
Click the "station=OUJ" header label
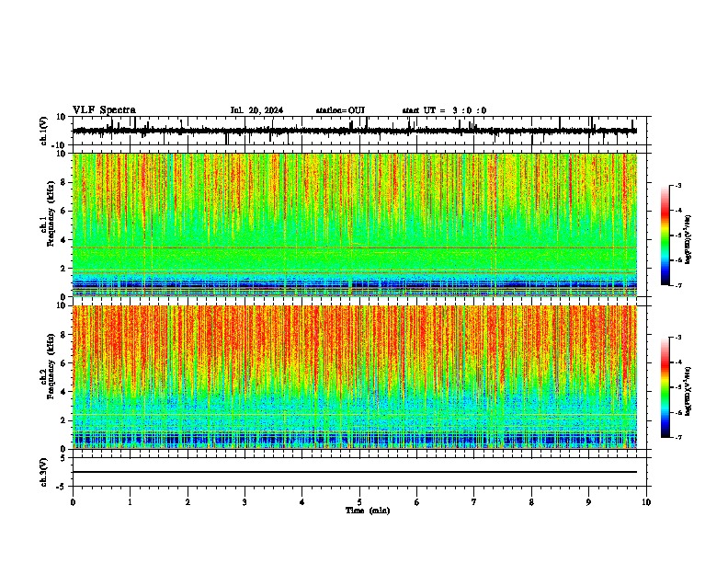340,110
